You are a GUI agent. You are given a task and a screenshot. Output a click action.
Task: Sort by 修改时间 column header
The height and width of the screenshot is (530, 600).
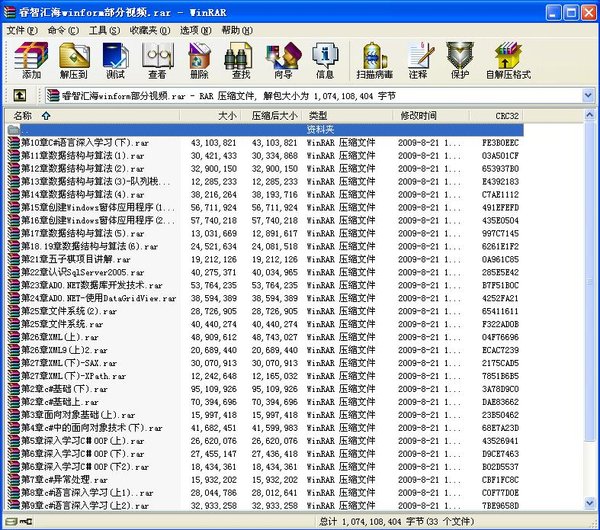(x=431, y=116)
